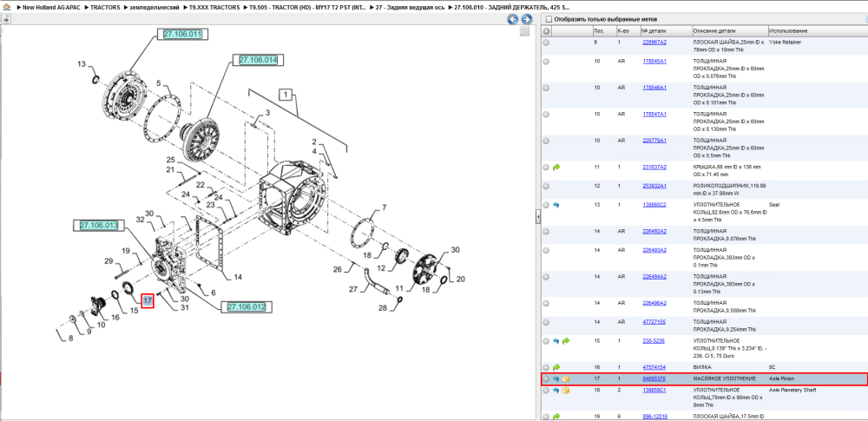Viewport: 868px width, 421px height.
Task: Click the green arrow on row 896-12016
Action: (556, 416)
